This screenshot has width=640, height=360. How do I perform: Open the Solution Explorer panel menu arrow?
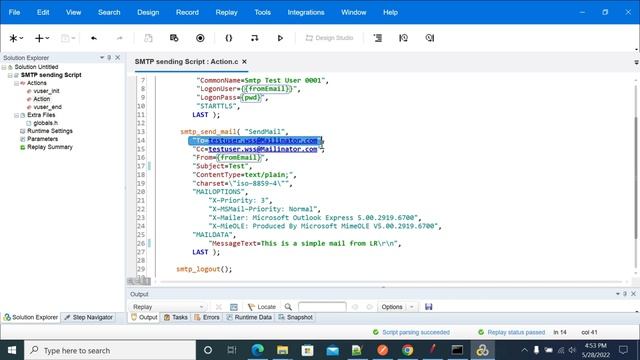102,58
